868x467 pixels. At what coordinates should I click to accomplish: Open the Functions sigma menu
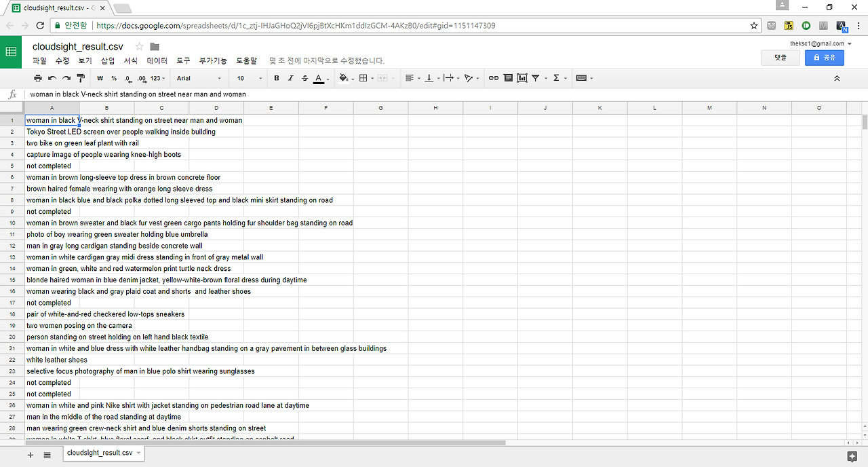[x=559, y=79]
